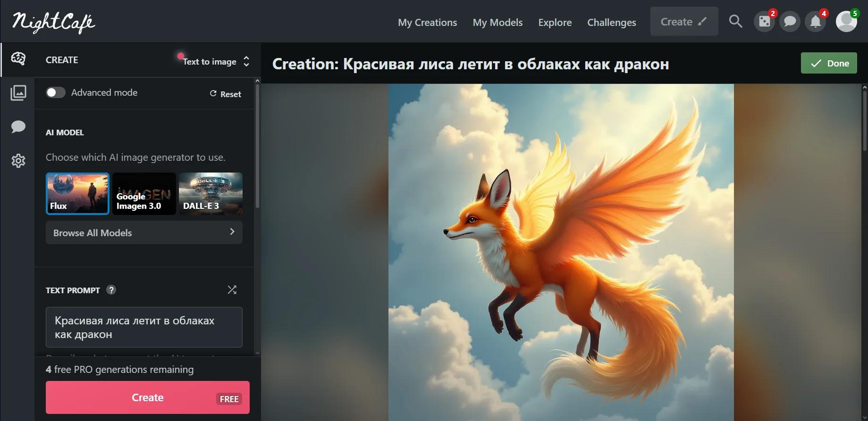
Task: Open the dice icon with badge
Action: click(764, 22)
